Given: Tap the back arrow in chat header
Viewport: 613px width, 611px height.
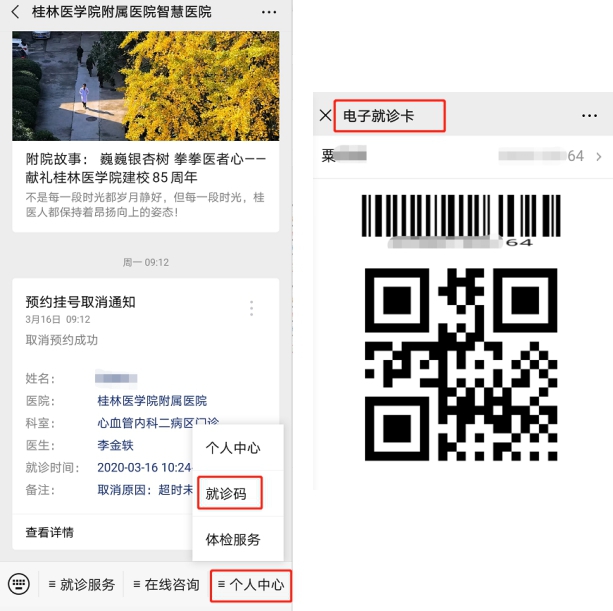Looking at the screenshot, I should (x=15, y=12).
